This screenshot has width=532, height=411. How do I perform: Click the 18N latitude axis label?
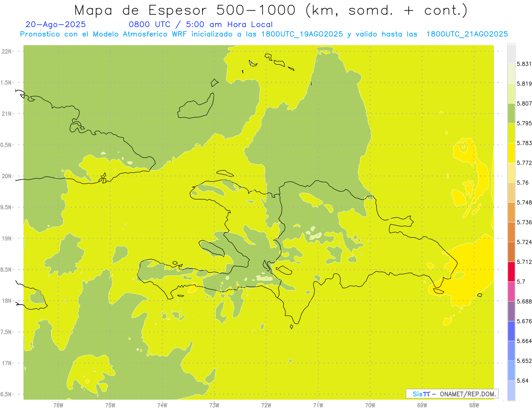tap(7, 301)
